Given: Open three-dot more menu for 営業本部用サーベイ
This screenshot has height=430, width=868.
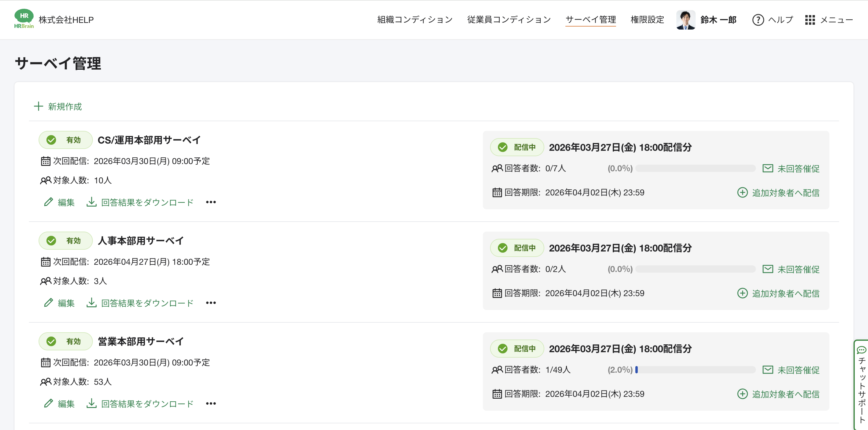Looking at the screenshot, I should click(211, 403).
